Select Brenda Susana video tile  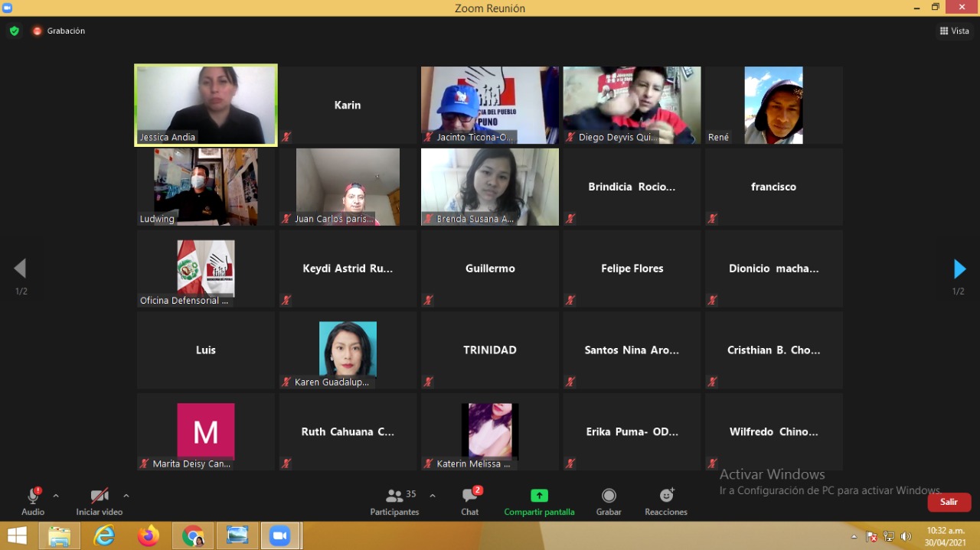490,187
